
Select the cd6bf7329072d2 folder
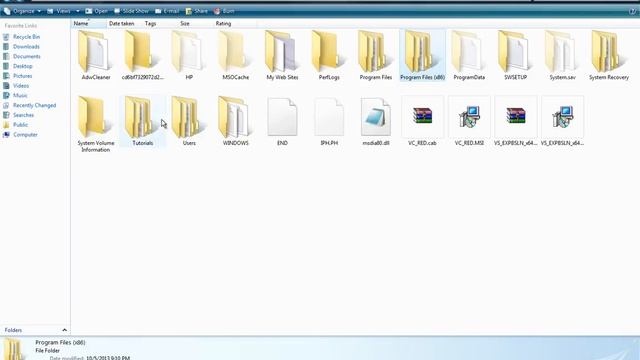click(x=142, y=55)
